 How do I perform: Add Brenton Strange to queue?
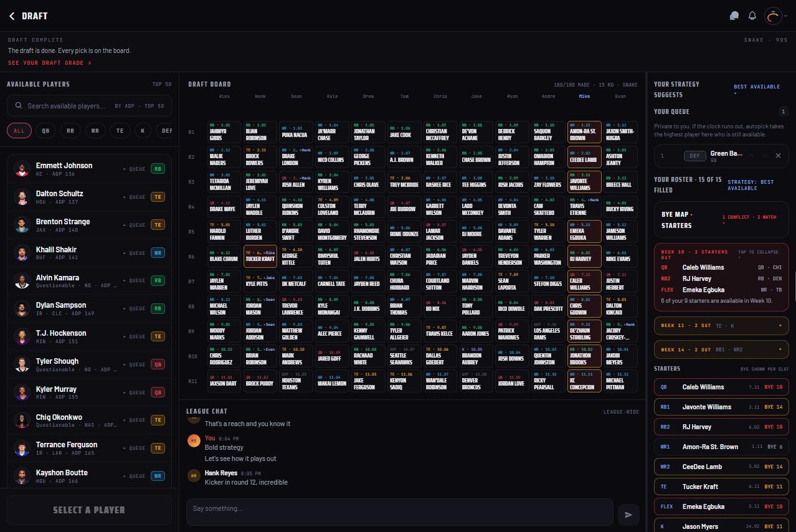tap(134, 225)
